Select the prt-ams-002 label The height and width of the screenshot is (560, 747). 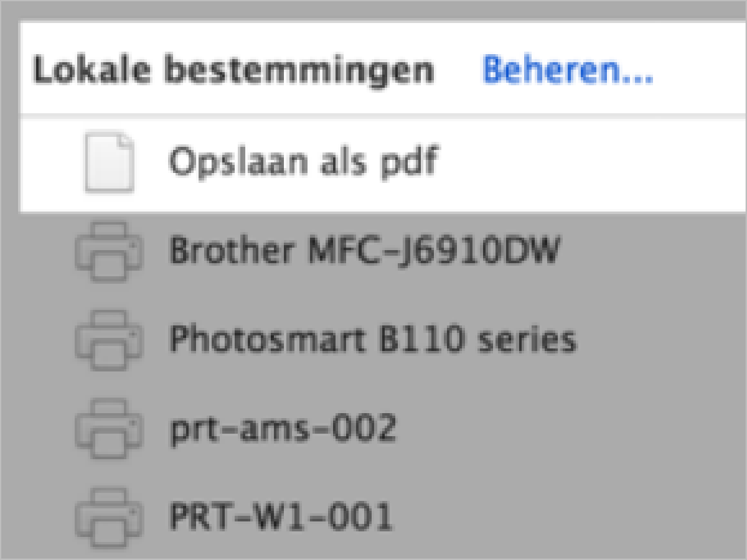(283, 429)
